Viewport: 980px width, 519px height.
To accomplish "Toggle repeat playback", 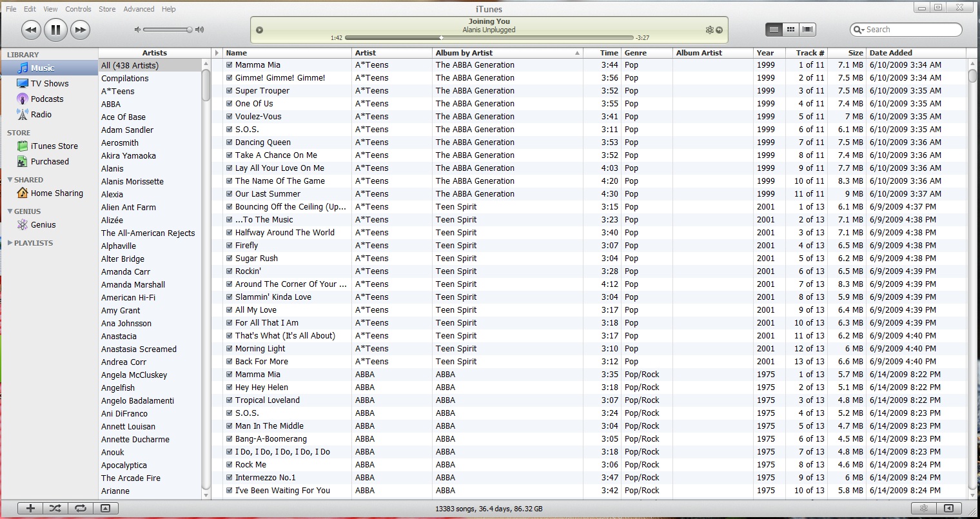I will [81, 508].
